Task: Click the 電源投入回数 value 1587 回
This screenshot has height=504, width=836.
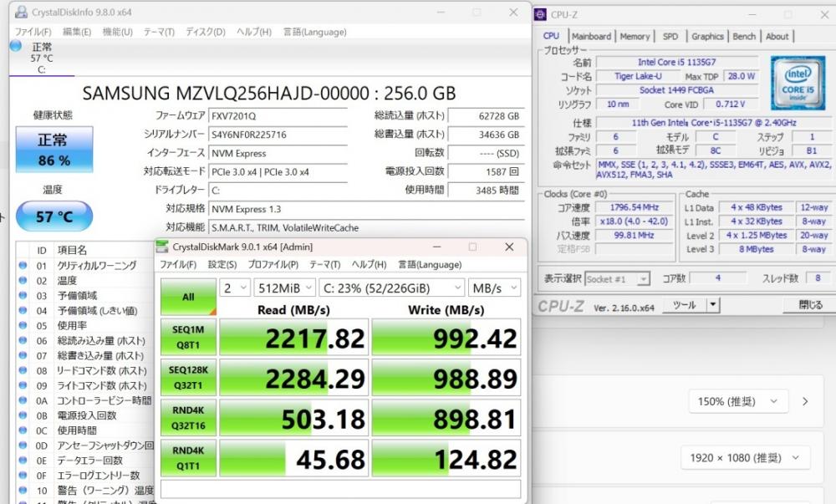Action: 486,171
